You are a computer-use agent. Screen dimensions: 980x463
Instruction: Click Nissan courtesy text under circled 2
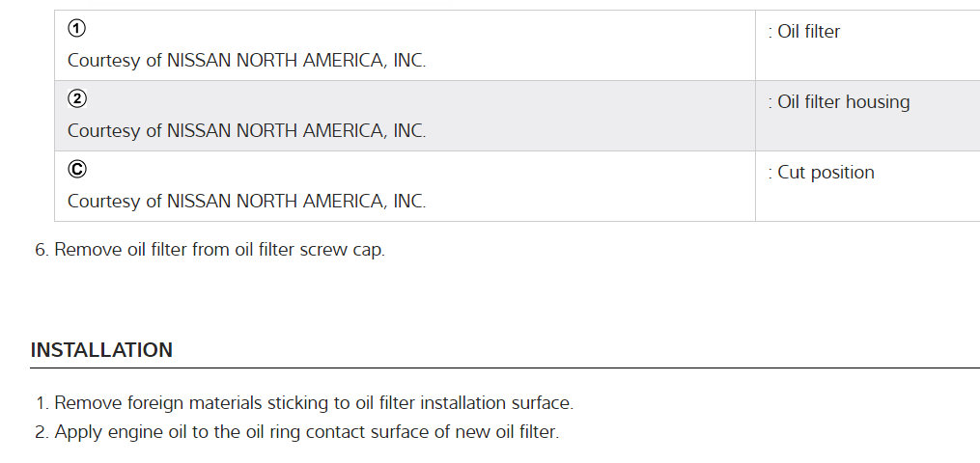click(x=246, y=131)
